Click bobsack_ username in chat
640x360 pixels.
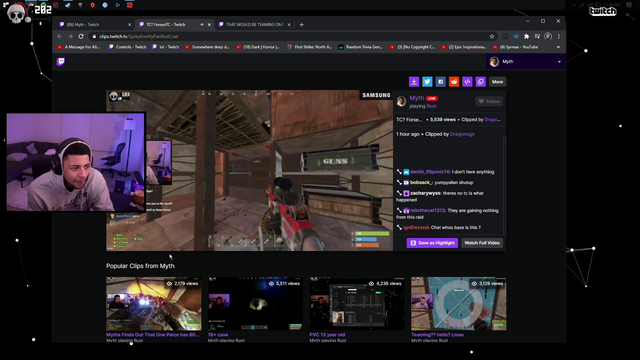[421, 182]
